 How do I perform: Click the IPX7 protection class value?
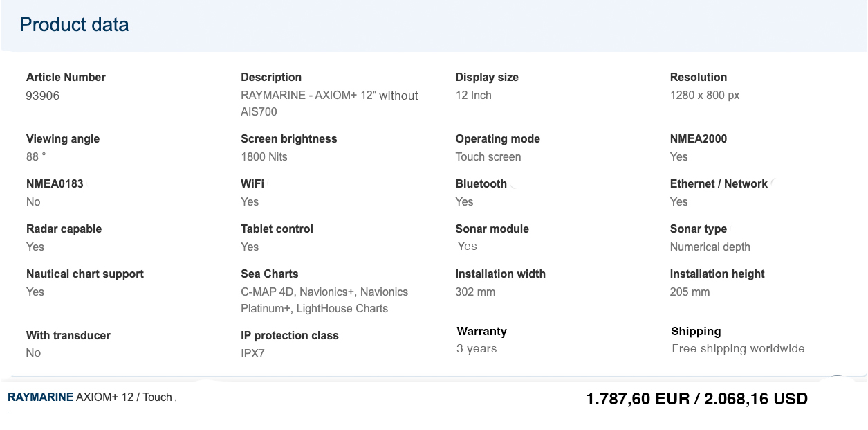click(x=252, y=354)
